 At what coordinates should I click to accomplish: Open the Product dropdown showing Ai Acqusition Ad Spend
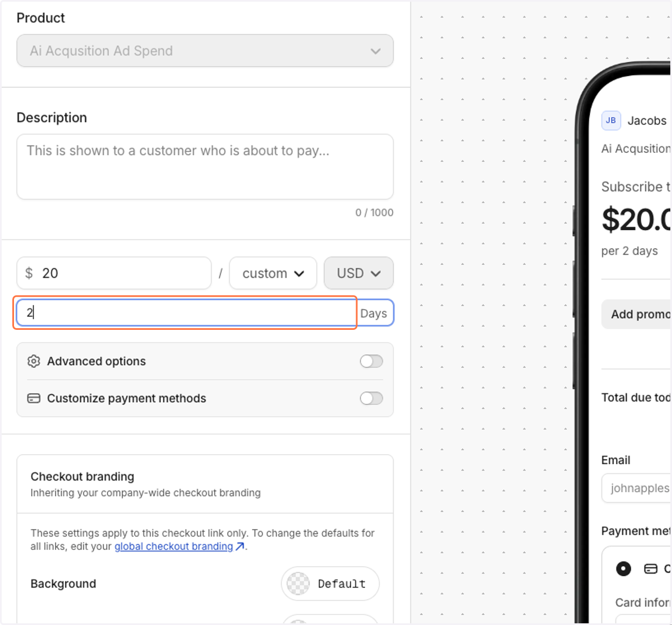[x=205, y=51]
